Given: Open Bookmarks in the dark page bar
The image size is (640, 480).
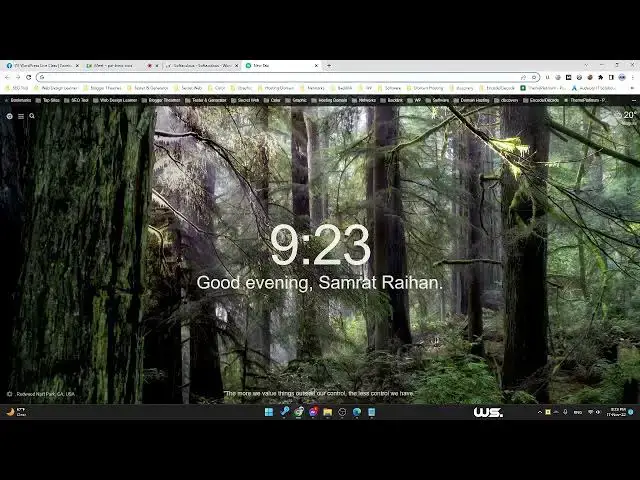Looking at the screenshot, I should click(18, 100).
